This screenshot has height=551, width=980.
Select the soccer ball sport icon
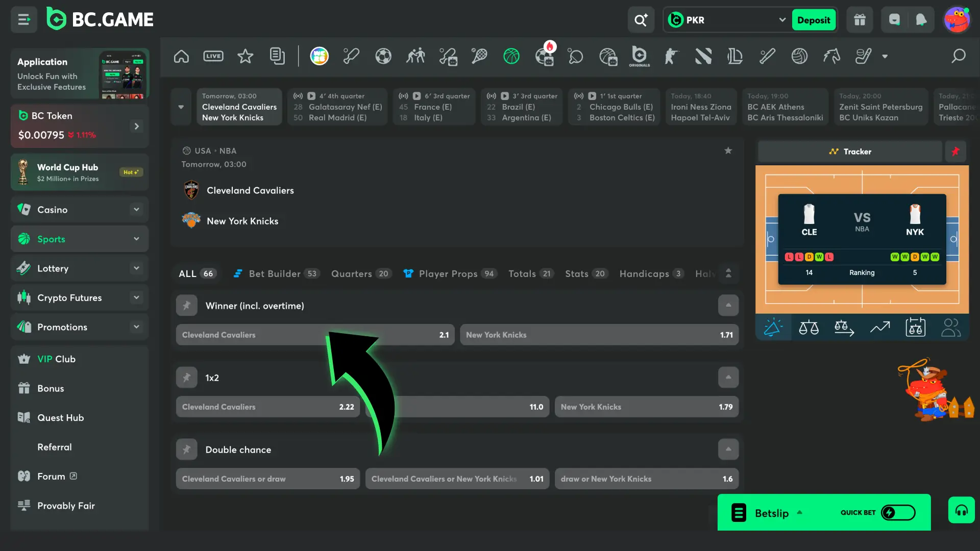pos(383,56)
